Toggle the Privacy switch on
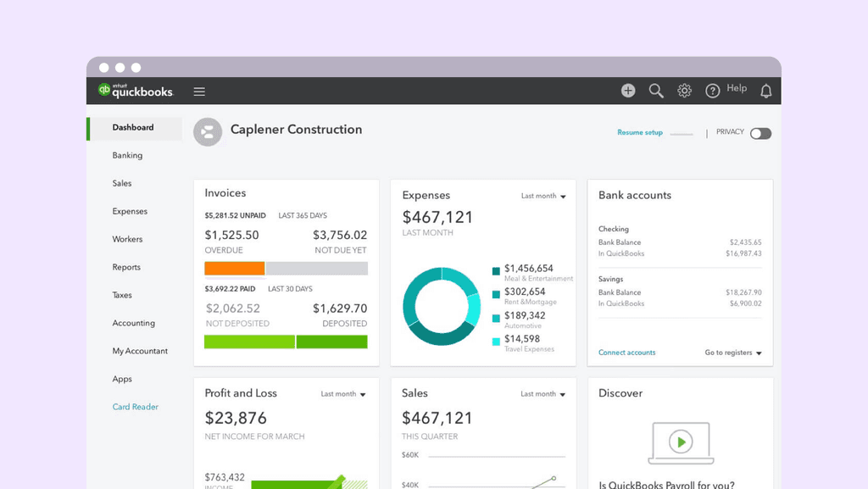 pos(760,133)
